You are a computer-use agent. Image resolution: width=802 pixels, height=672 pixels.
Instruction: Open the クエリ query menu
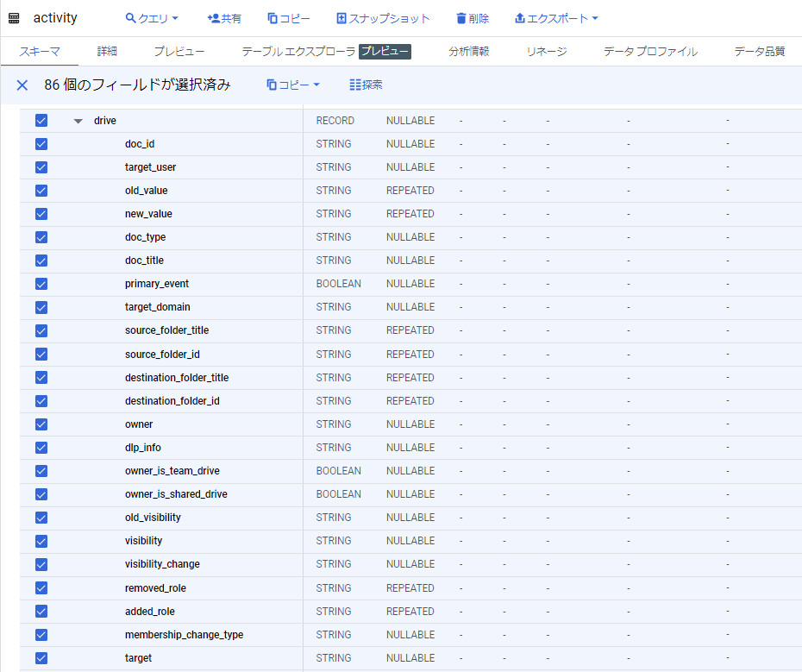(x=152, y=18)
